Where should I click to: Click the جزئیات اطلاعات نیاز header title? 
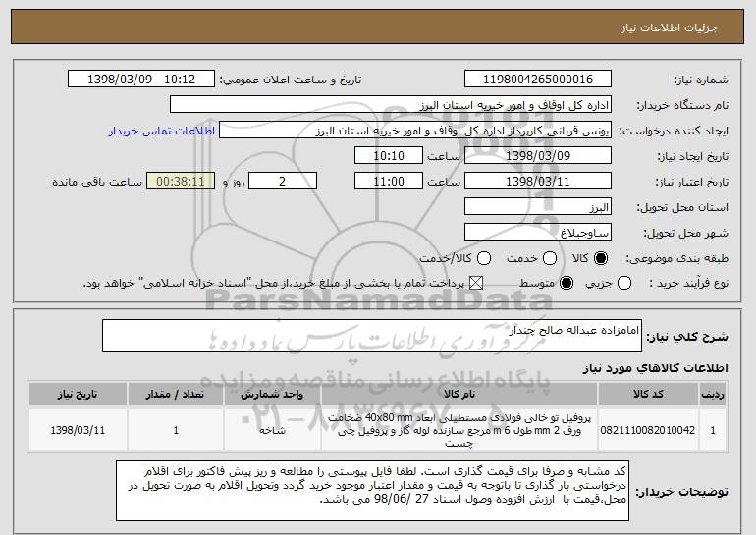click(x=669, y=27)
